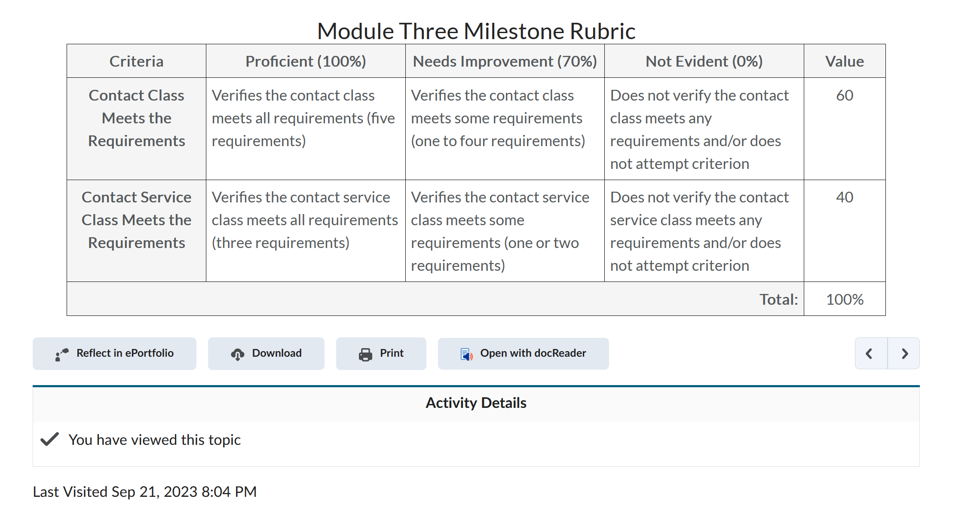Viewport: 980px width, 505px height.
Task: Click Reflect in ePortfolio
Action: click(114, 353)
